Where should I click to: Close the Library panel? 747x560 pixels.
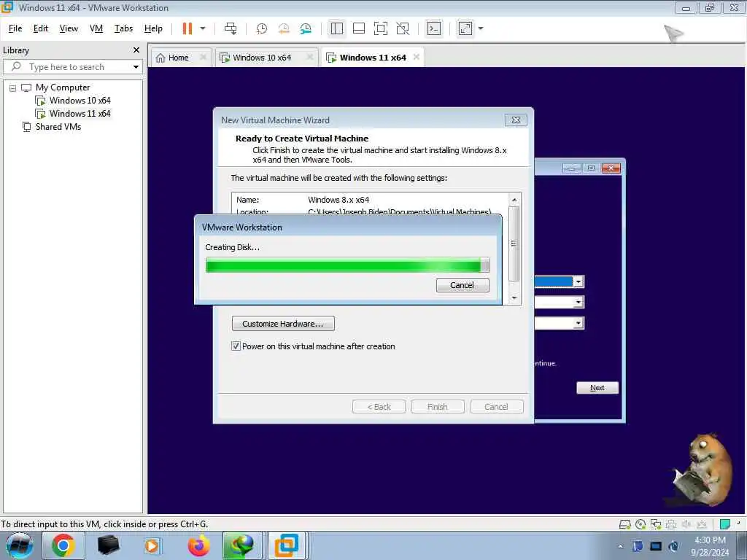pos(136,50)
